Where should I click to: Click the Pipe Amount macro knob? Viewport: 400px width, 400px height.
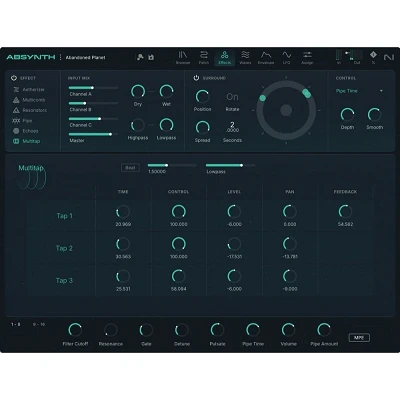(324, 330)
